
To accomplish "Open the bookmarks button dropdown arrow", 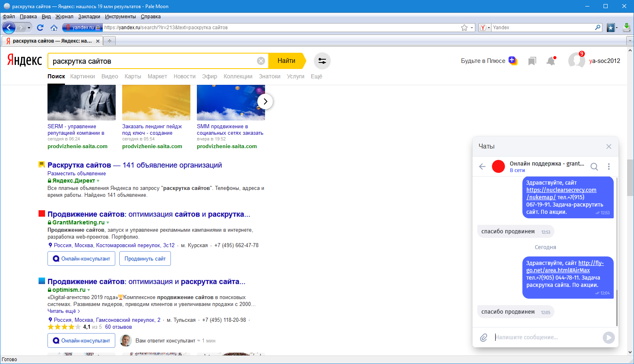I will (617, 28).
